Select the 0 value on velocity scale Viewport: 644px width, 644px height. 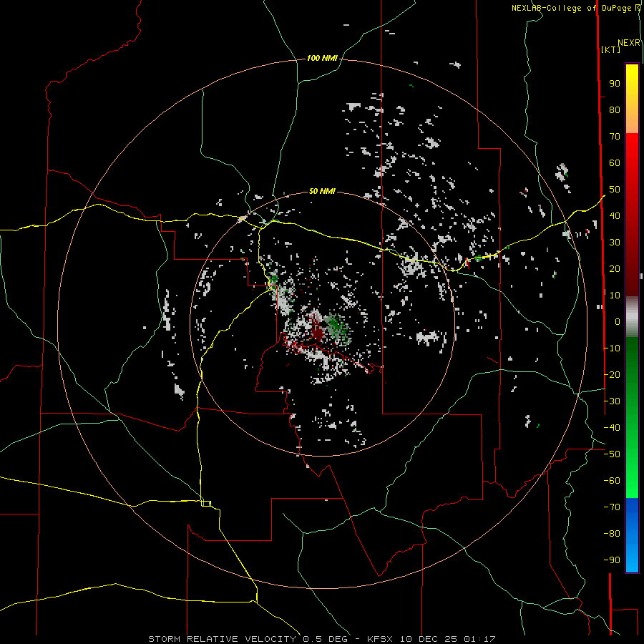pos(618,321)
